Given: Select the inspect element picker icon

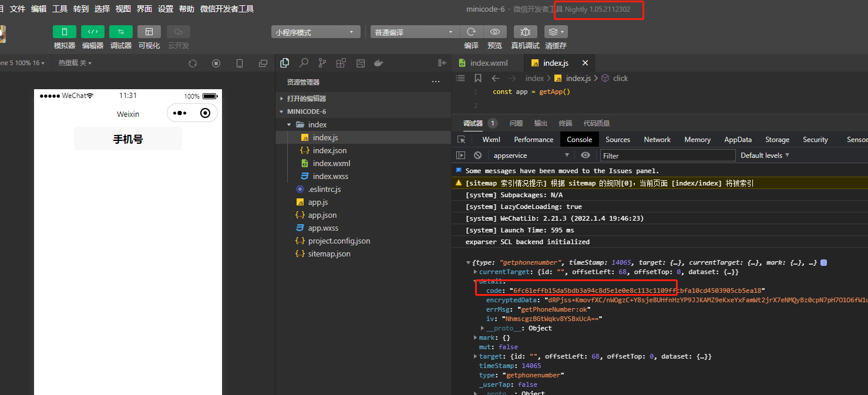Looking at the screenshot, I should click(x=462, y=140).
